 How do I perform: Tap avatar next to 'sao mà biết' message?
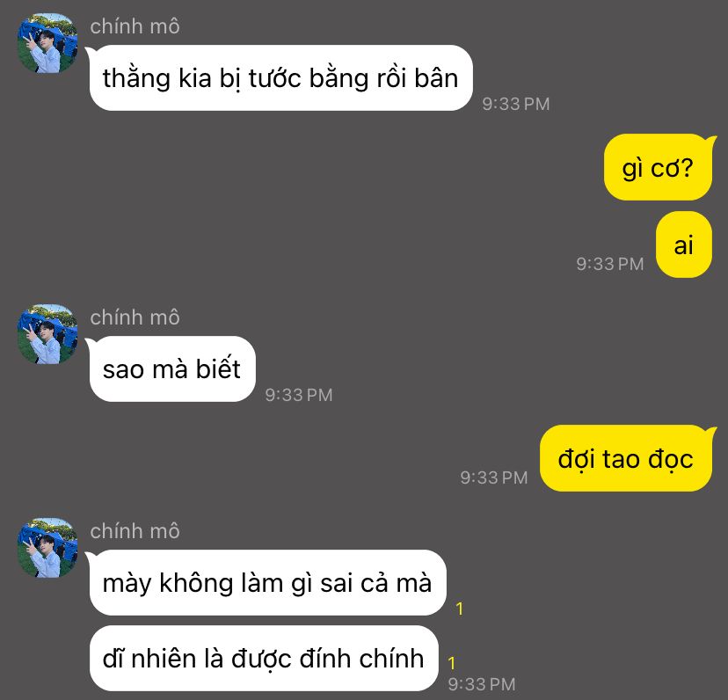(x=47, y=334)
